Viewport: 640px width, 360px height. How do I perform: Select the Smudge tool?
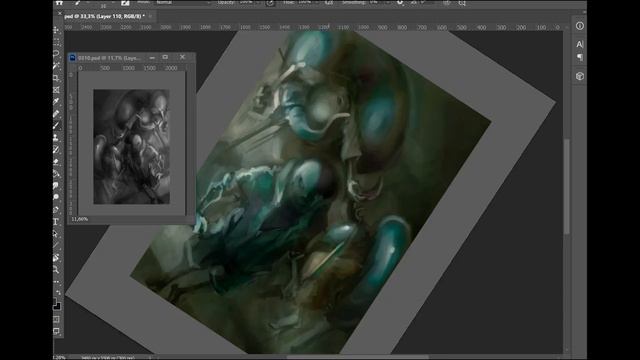(x=56, y=186)
